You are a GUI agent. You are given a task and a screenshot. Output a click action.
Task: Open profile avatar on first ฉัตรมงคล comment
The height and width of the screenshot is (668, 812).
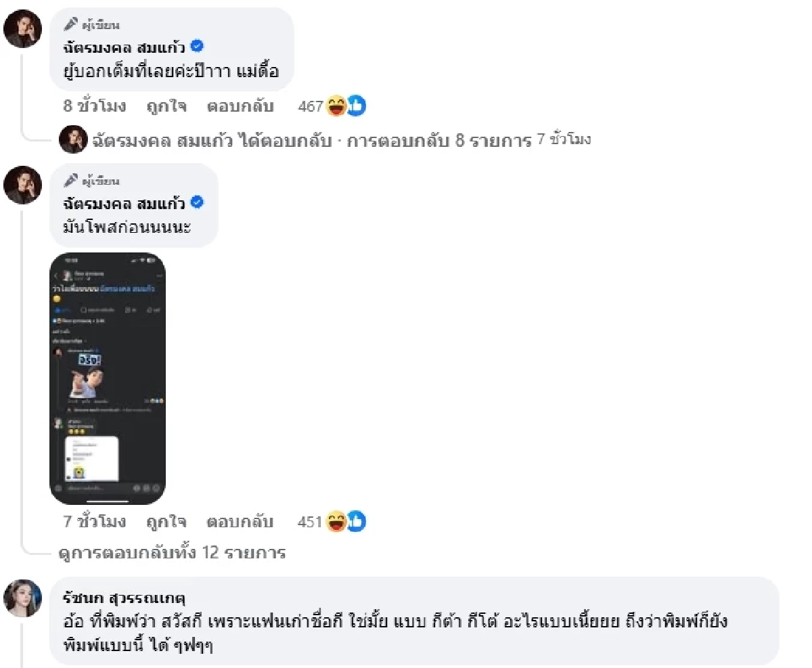tap(23, 29)
